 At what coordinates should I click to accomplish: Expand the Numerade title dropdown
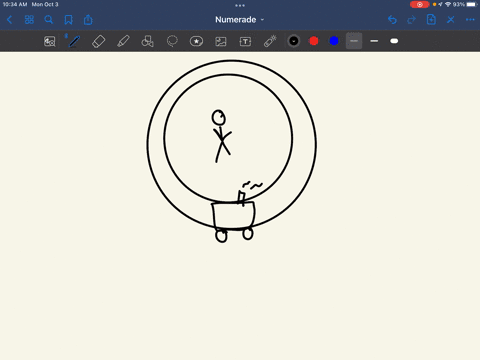[239, 20]
